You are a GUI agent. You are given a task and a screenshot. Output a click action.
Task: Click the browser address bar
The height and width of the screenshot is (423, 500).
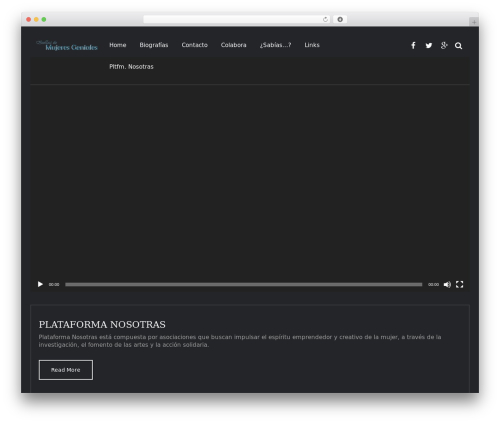[237, 19]
